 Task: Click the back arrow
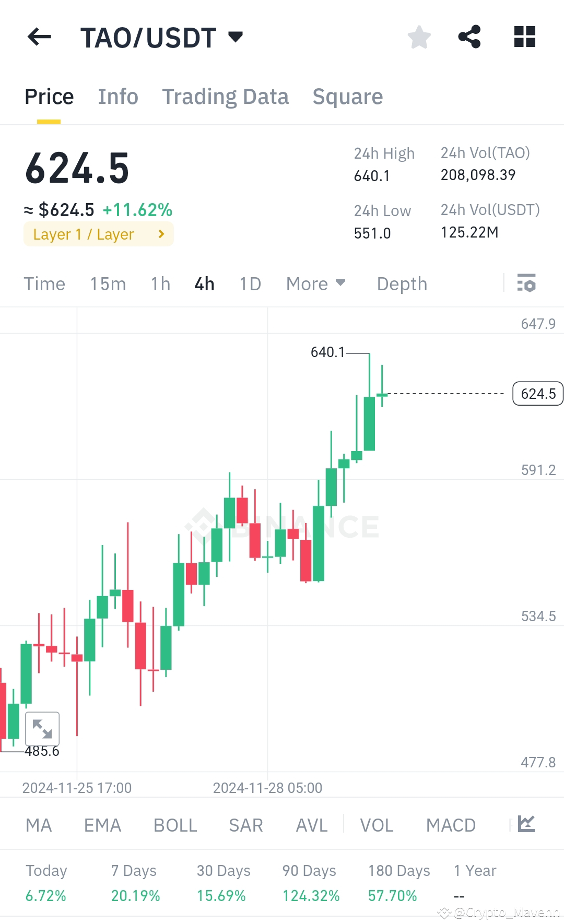40,37
